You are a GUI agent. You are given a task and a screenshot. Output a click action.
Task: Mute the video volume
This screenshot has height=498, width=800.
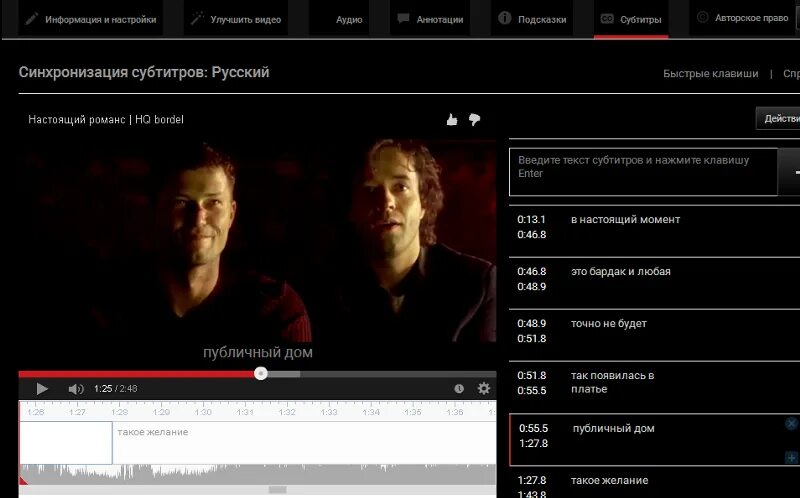pyautogui.click(x=76, y=389)
